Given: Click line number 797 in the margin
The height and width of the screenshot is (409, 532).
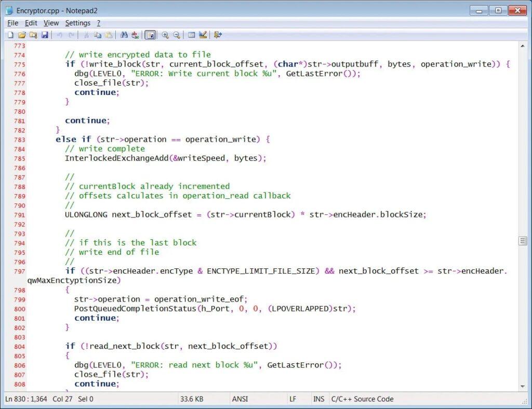Looking at the screenshot, I should (x=20, y=271).
